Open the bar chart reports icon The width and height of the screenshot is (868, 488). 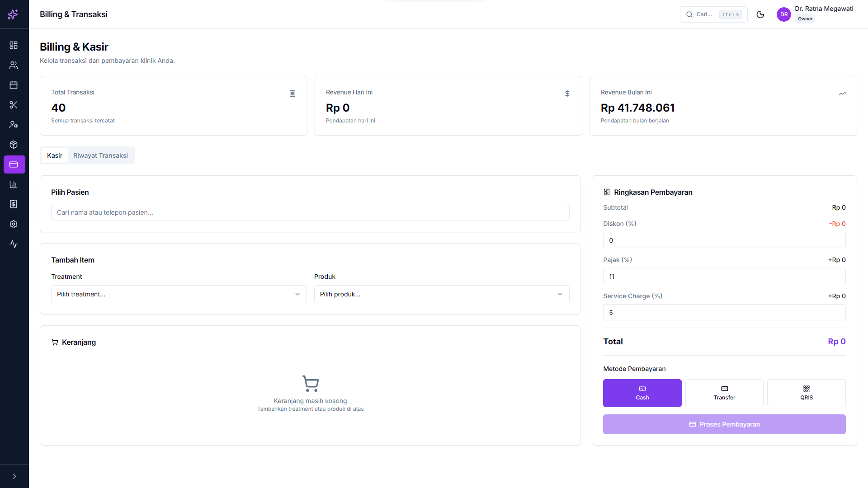point(14,184)
